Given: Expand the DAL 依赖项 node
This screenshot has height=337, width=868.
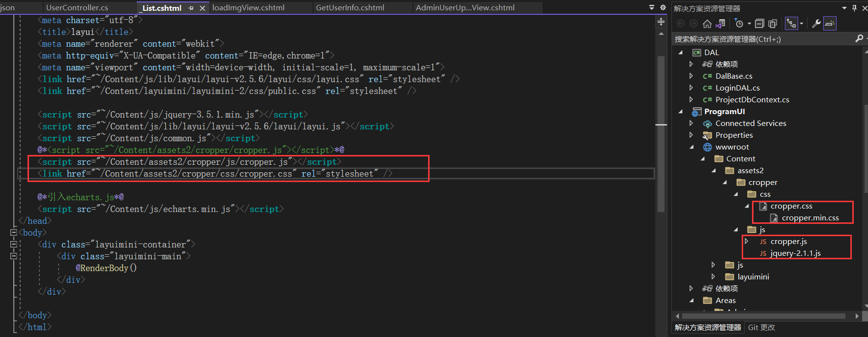Looking at the screenshot, I should click(691, 64).
